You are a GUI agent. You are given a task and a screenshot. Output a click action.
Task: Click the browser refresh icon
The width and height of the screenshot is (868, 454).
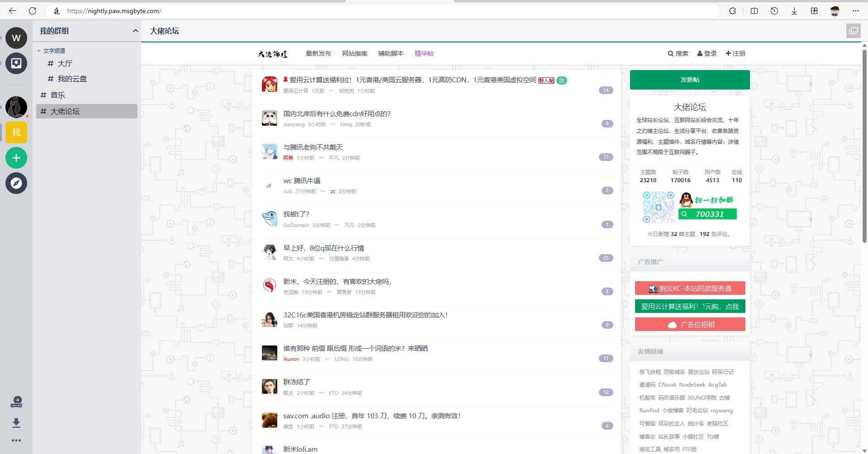[x=33, y=11]
